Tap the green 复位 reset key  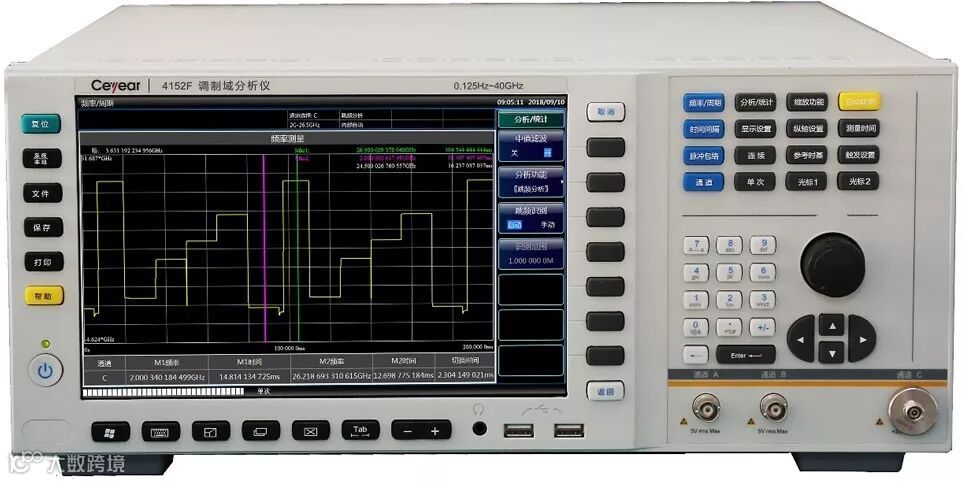[42, 124]
